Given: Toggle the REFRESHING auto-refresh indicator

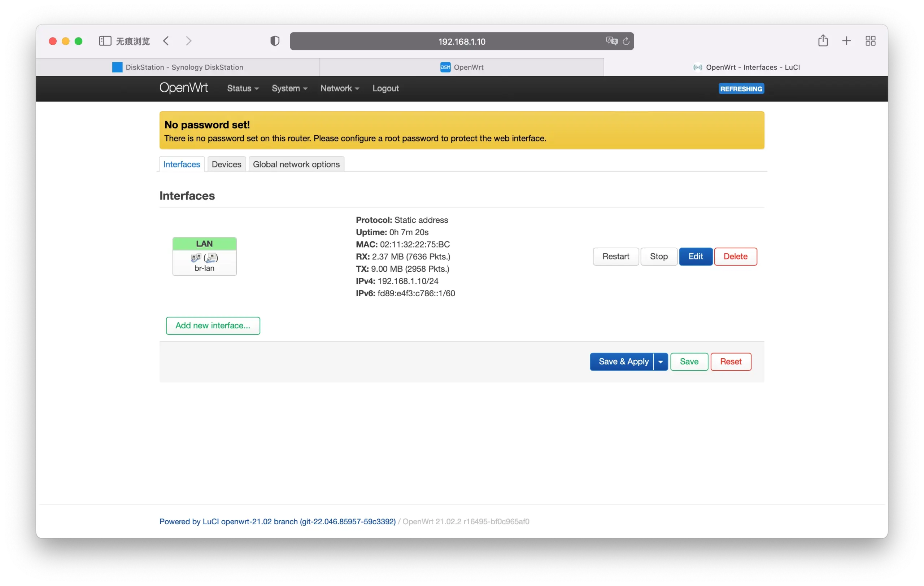Looking at the screenshot, I should (741, 89).
